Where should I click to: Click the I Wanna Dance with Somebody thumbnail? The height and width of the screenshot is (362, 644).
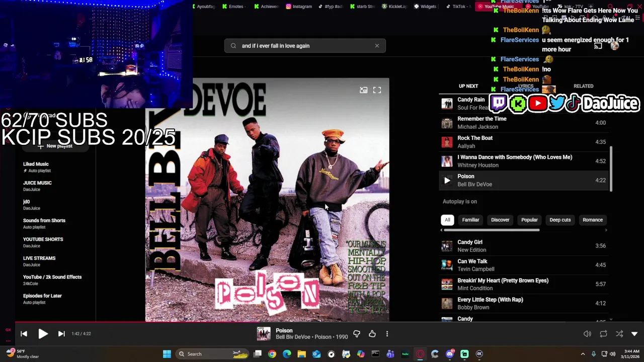click(447, 161)
